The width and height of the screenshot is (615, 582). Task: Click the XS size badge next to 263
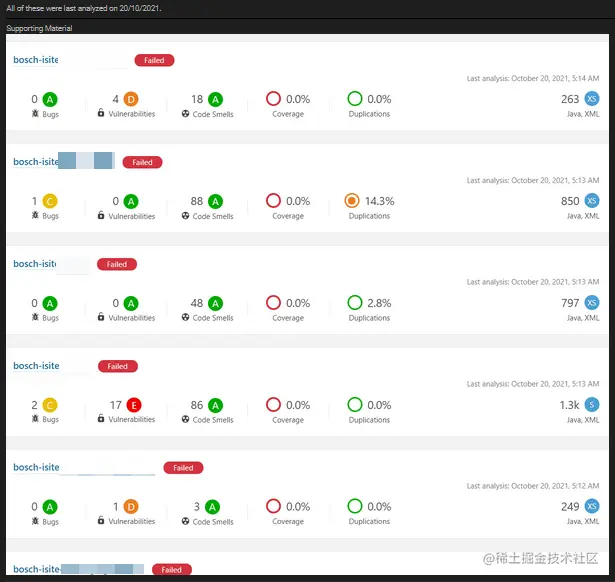pyautogui.click(x=592, y=98)
